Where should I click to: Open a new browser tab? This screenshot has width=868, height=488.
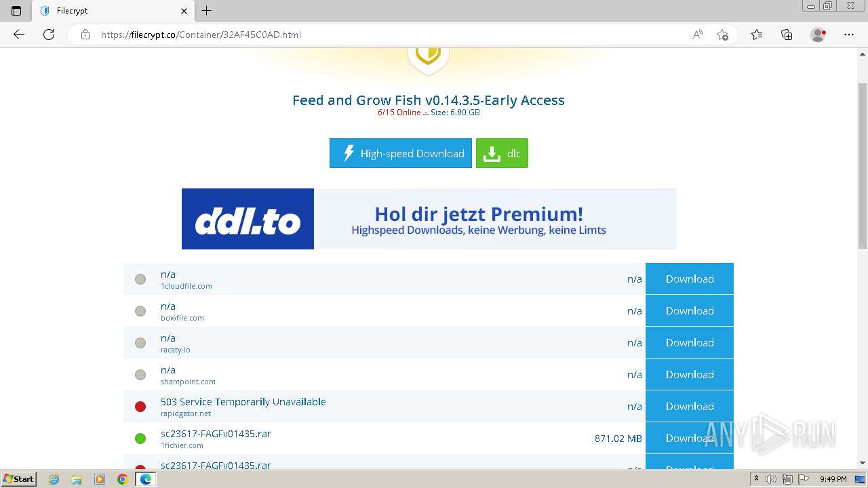[x=207, y=11]
